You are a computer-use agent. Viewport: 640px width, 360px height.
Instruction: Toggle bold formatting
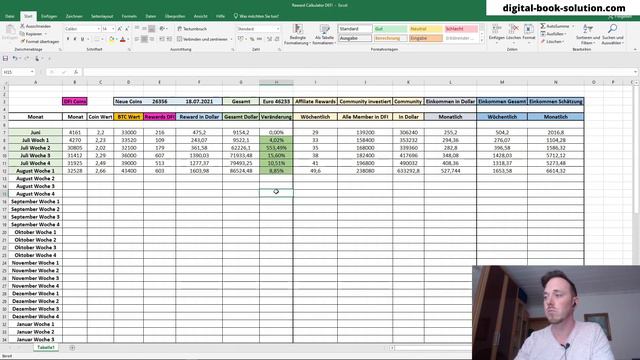tap(68, 39)
